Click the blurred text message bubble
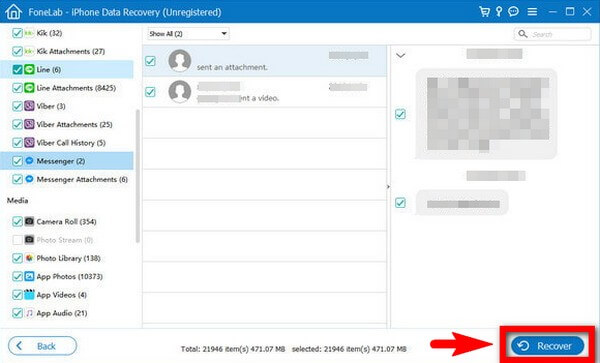This screenshot has height=363, width=600. 462,203
